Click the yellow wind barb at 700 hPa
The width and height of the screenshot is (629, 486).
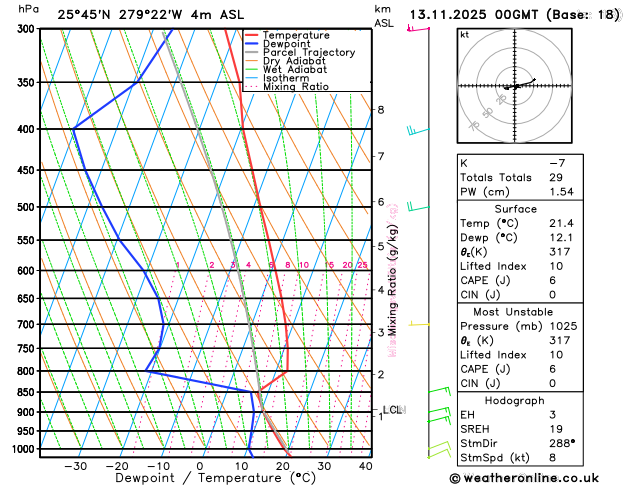419,324
